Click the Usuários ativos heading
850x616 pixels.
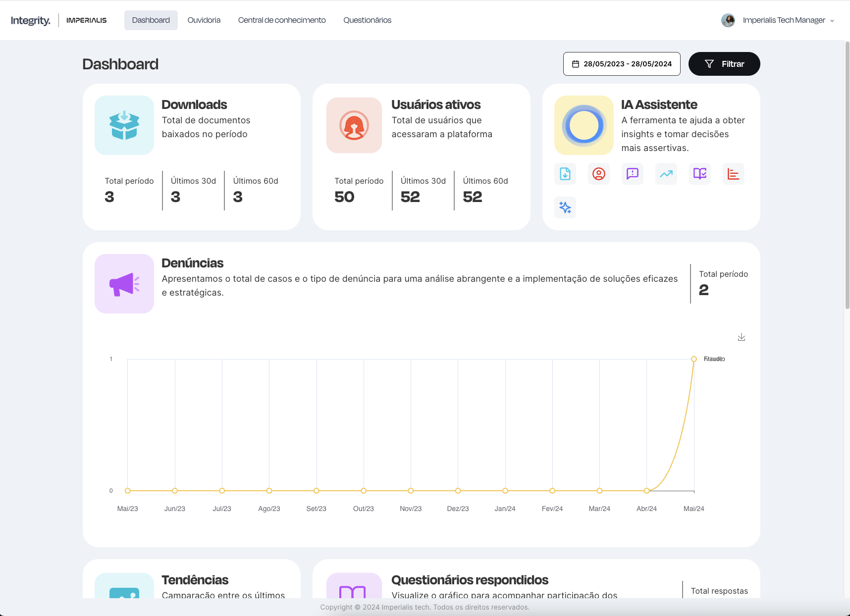point(436,104)
